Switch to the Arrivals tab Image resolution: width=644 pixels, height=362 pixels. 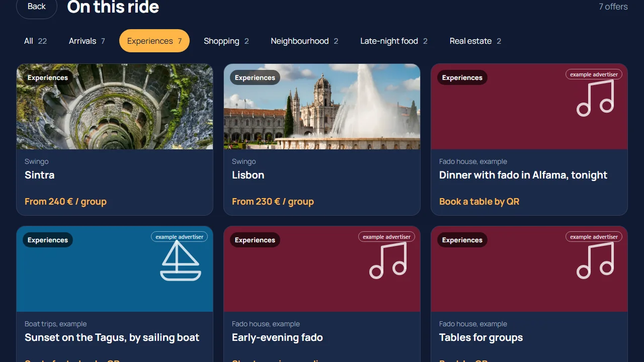click(x=87, y=41)
